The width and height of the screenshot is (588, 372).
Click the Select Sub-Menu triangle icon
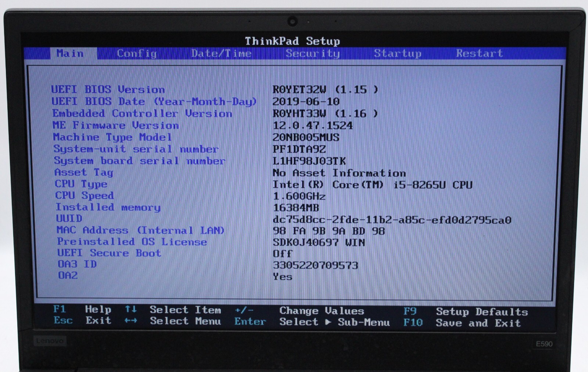328,322
